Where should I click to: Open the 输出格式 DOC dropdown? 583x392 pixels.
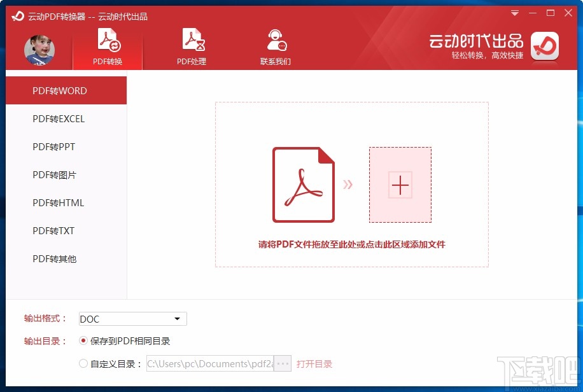(132, 319)
